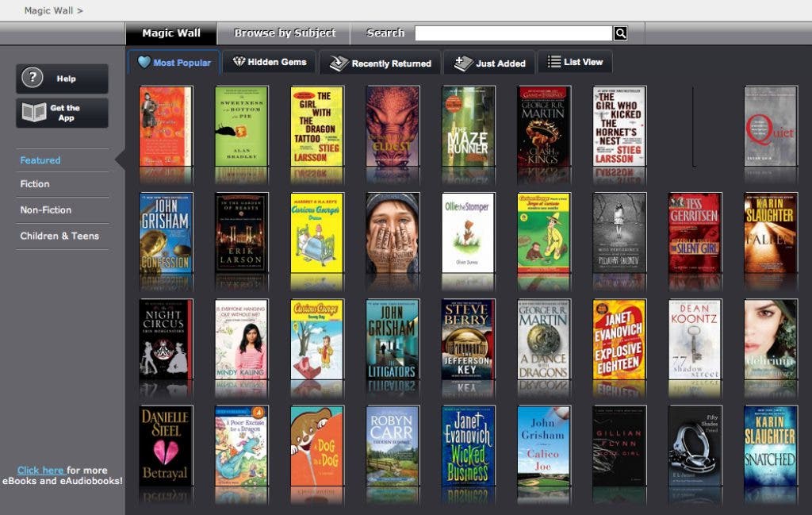Screen dimensions: 812x515
Task: Open Karin Slaughter Snatched cover
Action: [771, 446]
